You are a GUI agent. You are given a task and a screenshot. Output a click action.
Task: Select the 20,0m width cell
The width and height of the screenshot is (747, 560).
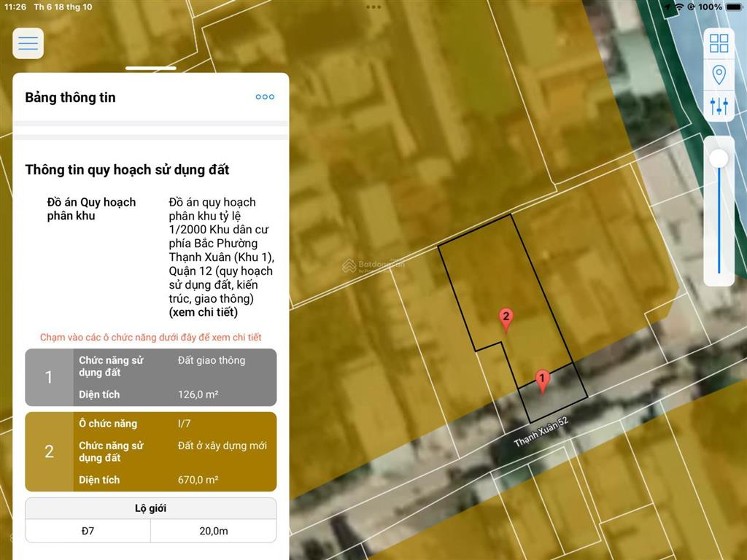click(214, 531)
